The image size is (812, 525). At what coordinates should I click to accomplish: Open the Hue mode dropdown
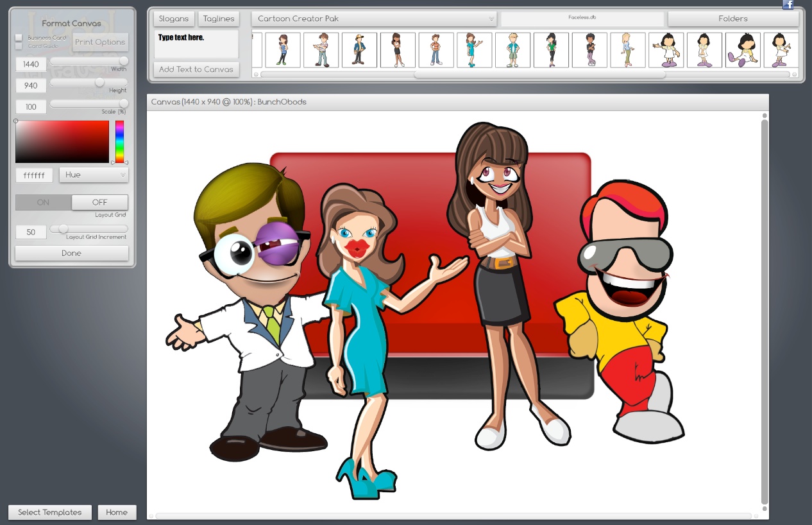(x=94, y=175)
